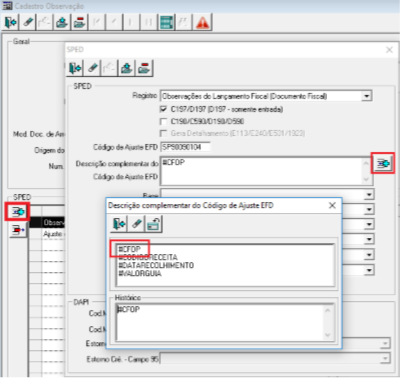Expand the Estorno Cré. - Campo 95 dropdown
The image size is (400, 378).
(x=385, y=359)
